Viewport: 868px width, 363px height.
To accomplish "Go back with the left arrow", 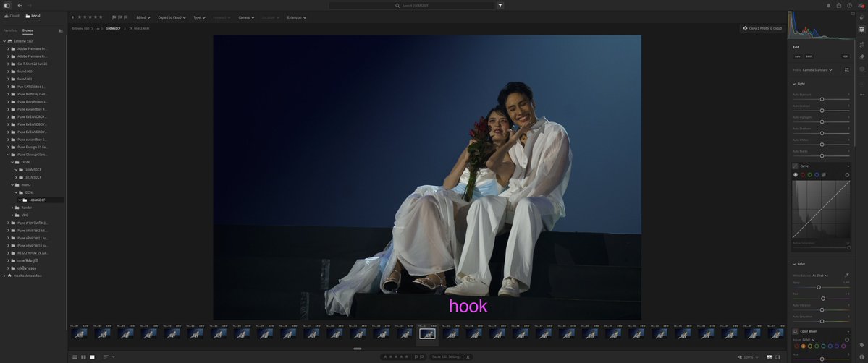I will pyautogui.click(x=20, y=6).
